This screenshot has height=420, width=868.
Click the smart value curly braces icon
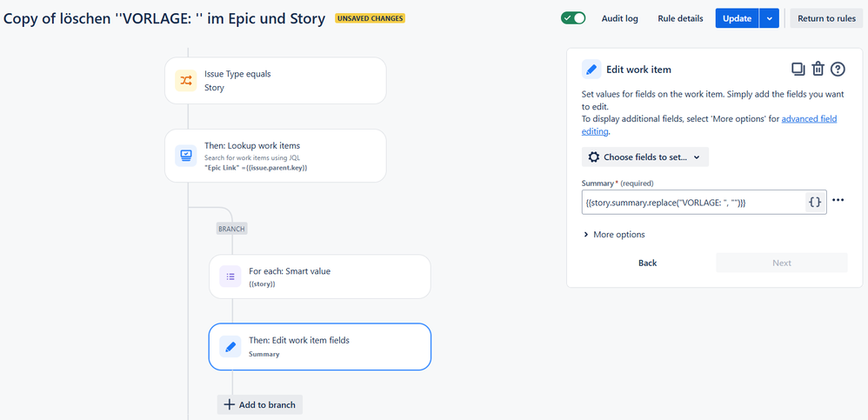(x=815, y=202)
